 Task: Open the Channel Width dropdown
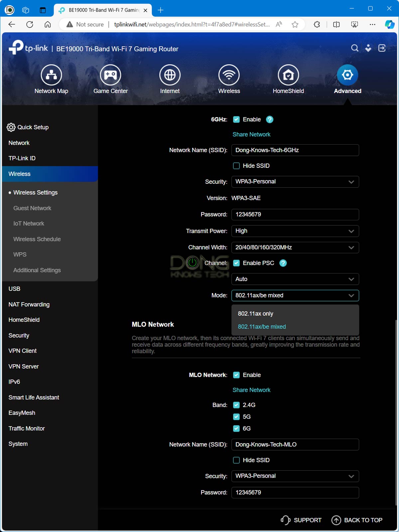coord(295,248)
